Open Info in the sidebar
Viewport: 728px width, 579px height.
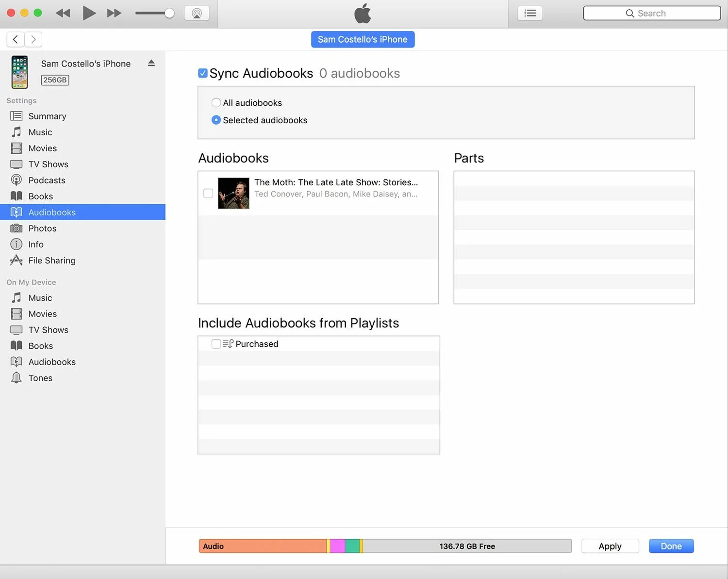point(83,244)
